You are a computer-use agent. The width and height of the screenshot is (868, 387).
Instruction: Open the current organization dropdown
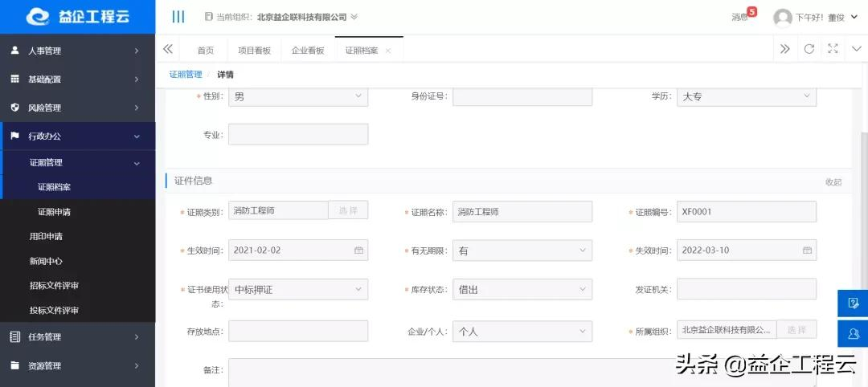(x=280, y=17)
